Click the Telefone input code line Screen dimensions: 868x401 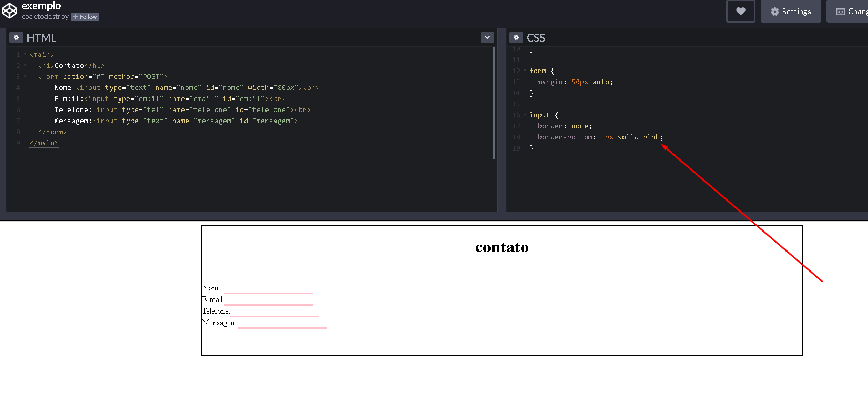[x=182, y=109]
